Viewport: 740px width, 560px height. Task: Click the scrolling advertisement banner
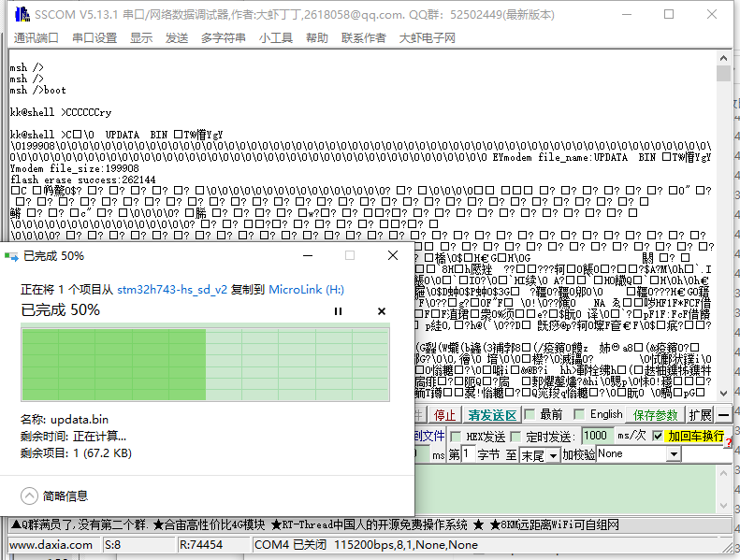coord(370,524)
